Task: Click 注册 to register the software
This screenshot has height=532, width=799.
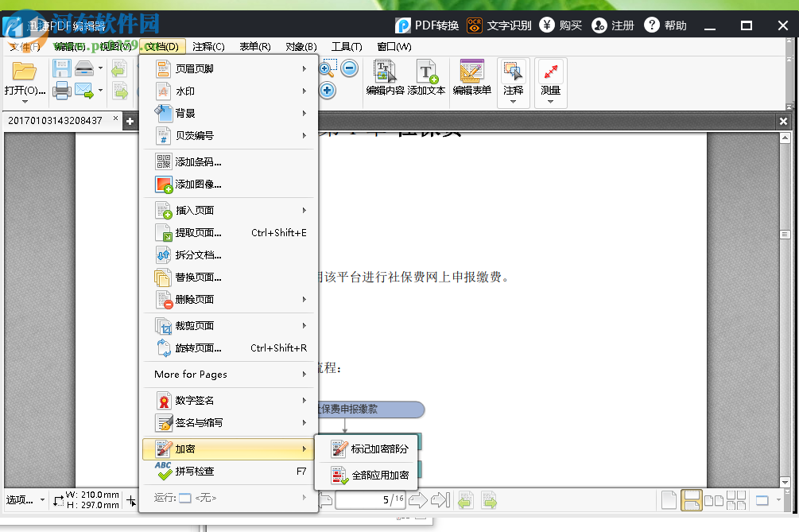Action: [612, 25]
